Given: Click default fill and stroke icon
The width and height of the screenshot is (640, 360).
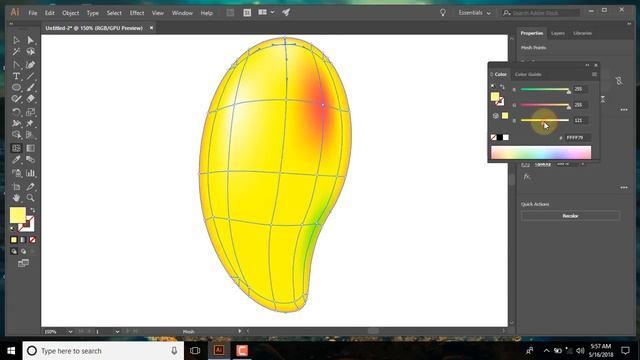Looking at the screenshot, I should (x=12, y=228).
